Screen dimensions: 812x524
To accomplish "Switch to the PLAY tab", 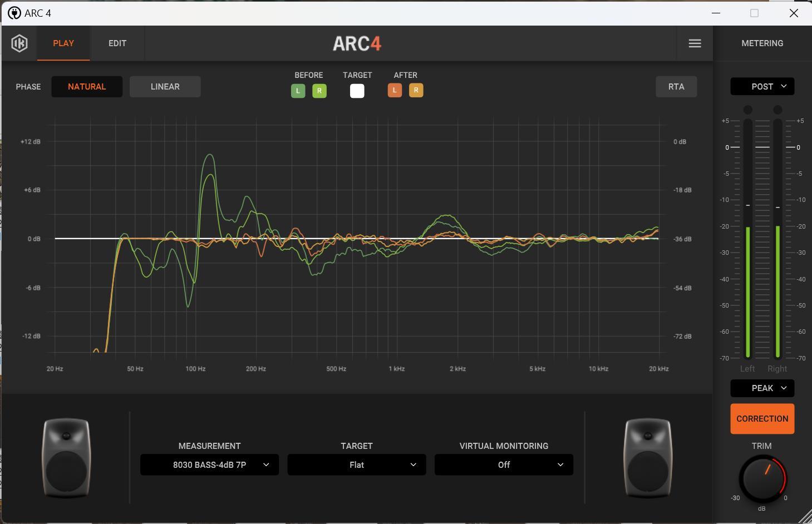I will point(63,43).
